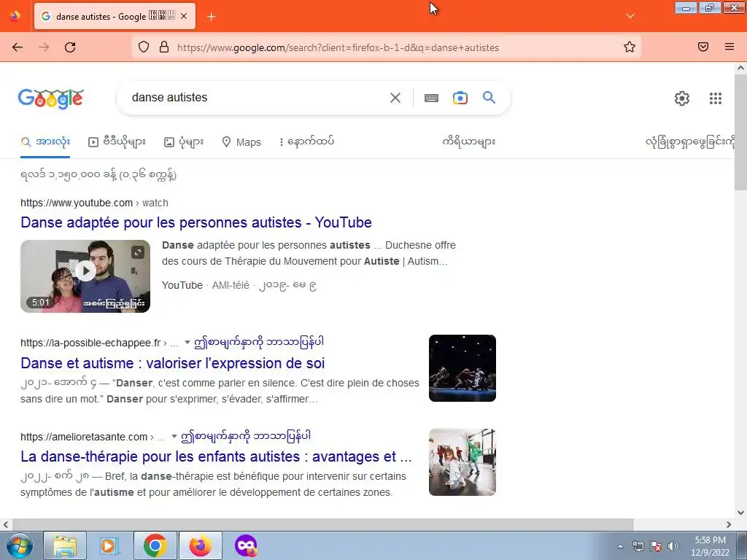Viewport: 747px width, 560px height.
Task: Open Google apps grid
Action: tap(716, 98)
